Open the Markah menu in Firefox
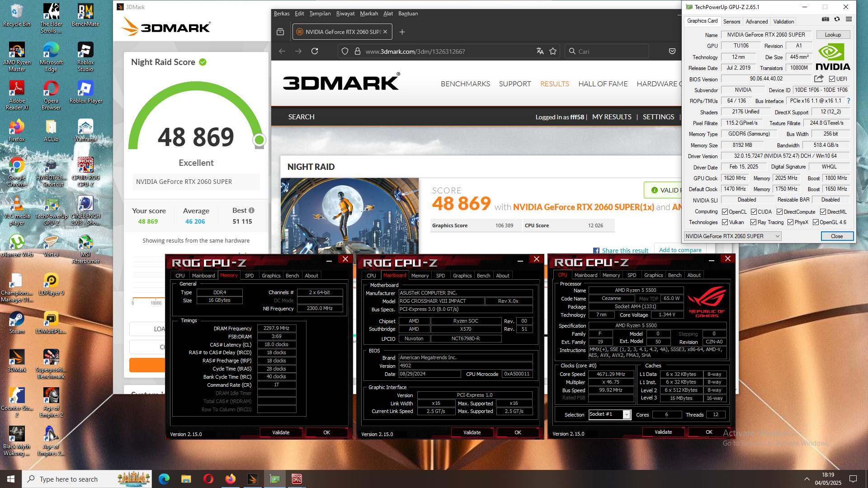 [x=369, y=14]
